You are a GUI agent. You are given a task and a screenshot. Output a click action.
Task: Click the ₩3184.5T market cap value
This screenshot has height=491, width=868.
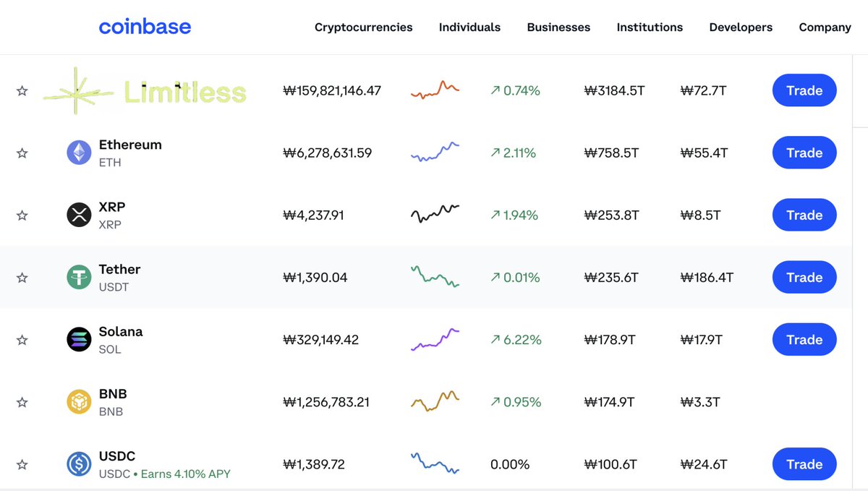(614, 90)
